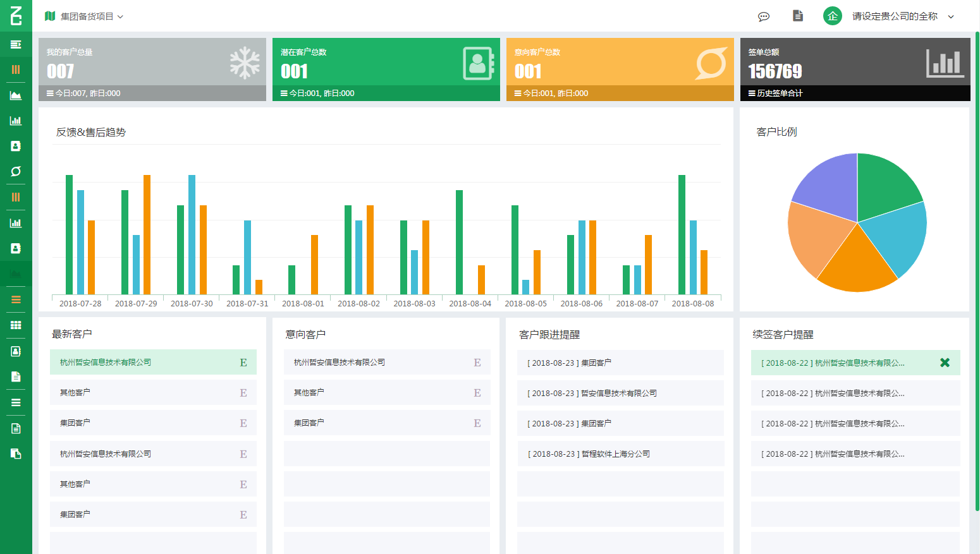980x554 pixels.
Task: Click the document icon in top bar
Action: point(798,16)
